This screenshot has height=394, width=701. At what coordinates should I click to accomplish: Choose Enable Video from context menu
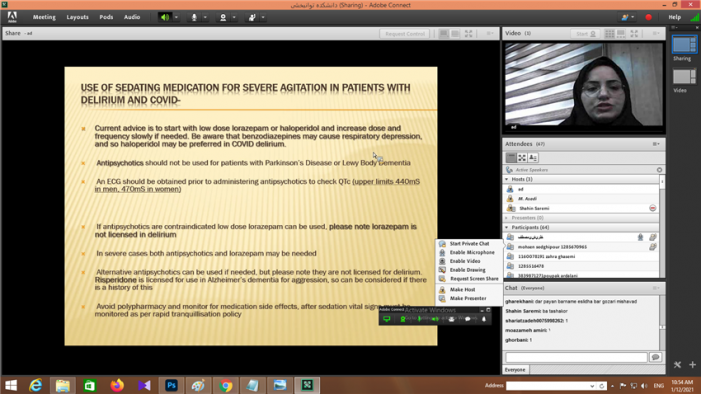click(468, 261)
